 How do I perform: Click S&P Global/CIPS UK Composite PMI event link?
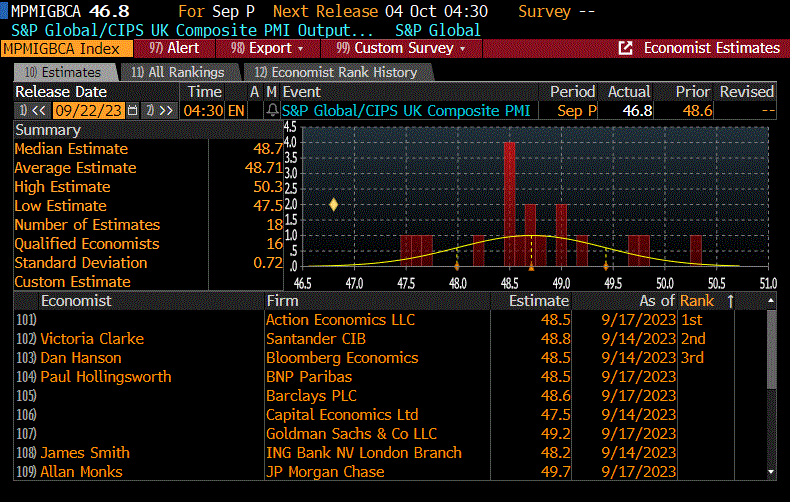click(406, 110)
